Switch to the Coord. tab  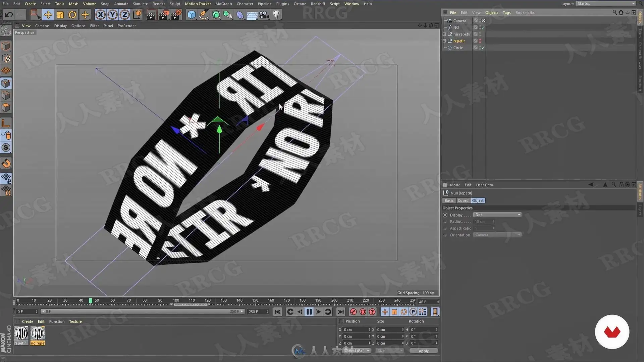(463, 200)
